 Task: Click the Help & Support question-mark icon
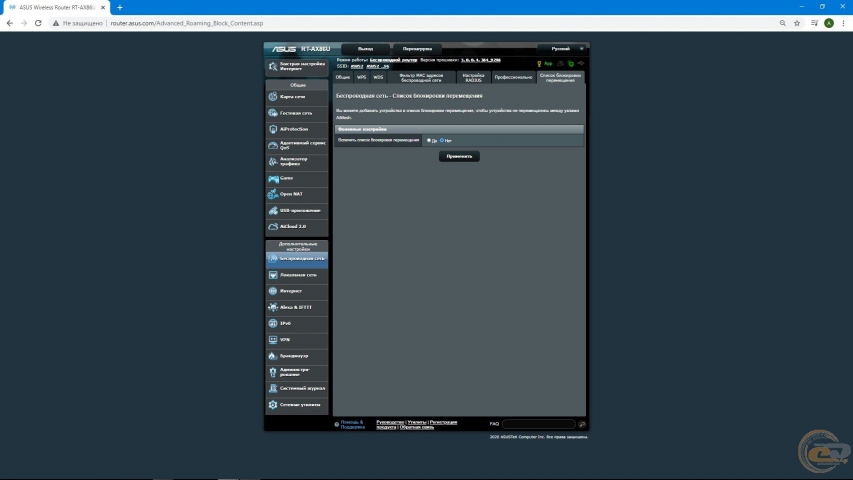click(x=337, y=424)
